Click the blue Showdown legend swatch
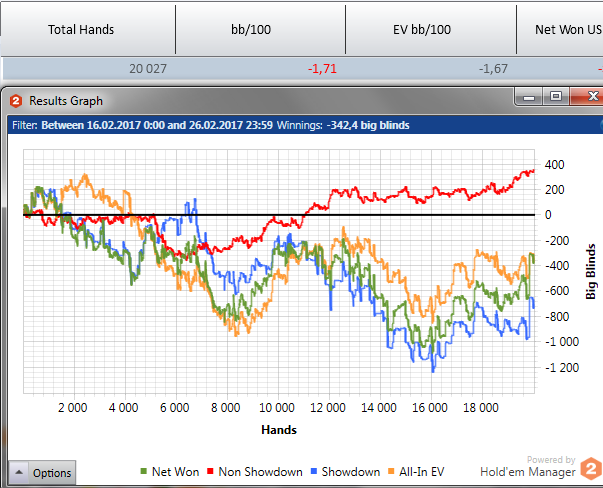The width and height of the screenshot is (603, 488). click(314, 471)
